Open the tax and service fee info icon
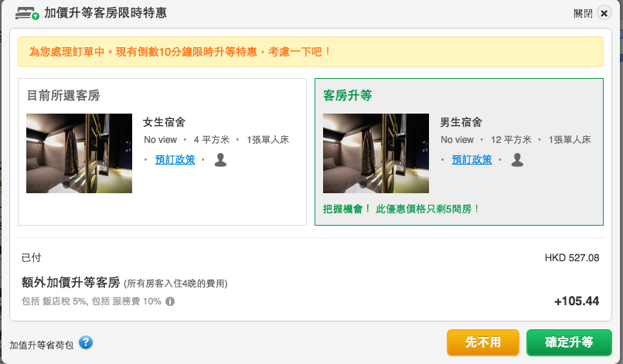 [x=170, y=301]
